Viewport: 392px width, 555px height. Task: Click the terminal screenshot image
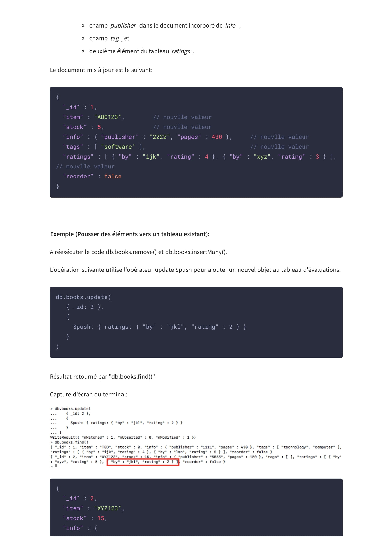196,437
